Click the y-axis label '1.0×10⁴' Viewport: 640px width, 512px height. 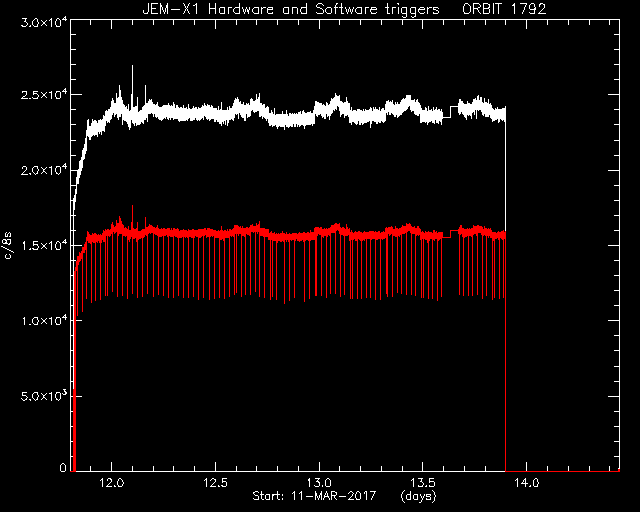(x=44, y=321)
